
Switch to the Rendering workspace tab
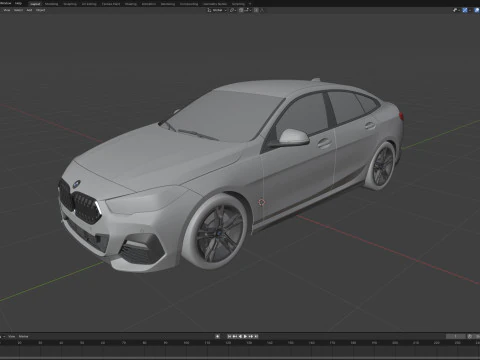coord(168,4)
